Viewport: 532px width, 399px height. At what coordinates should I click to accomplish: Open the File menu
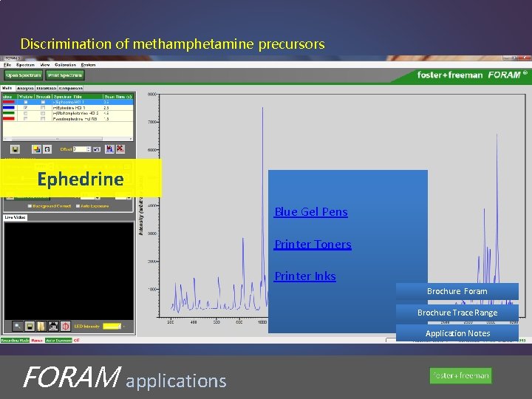[x=7, y=65]
